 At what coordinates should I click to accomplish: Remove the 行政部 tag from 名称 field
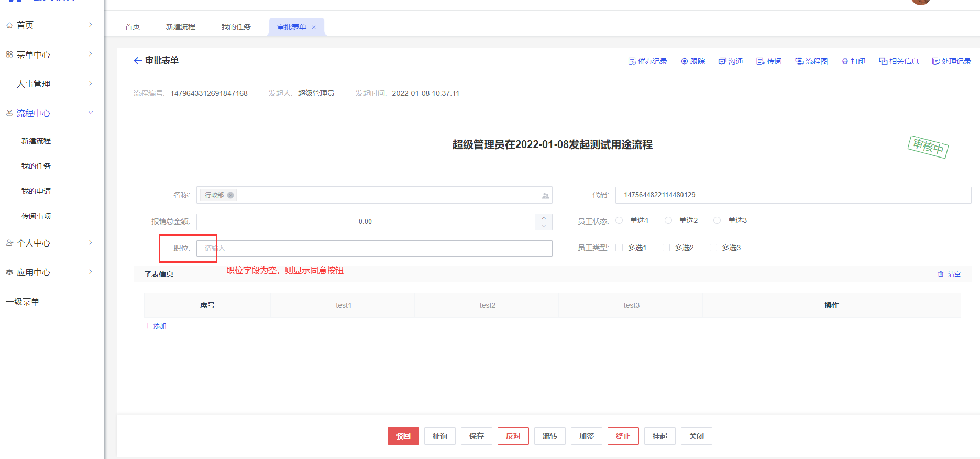tap(230, 195)
